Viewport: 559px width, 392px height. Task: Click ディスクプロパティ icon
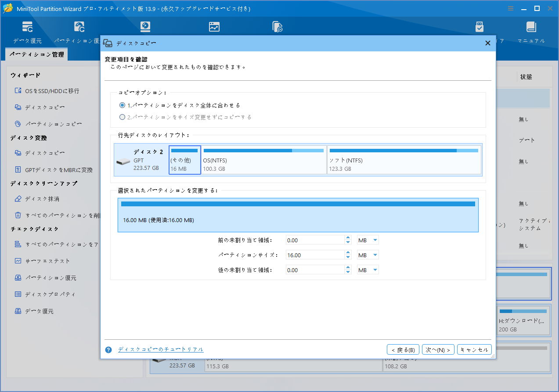pos(18,294)
